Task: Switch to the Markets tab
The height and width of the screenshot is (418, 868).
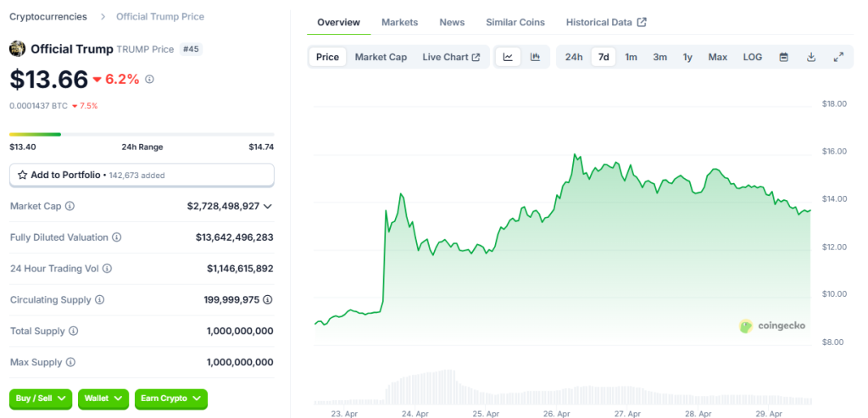Action: coord(400,22)
